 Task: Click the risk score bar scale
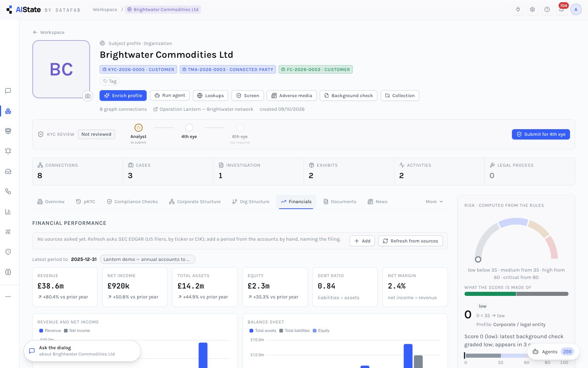click(516, 355)
